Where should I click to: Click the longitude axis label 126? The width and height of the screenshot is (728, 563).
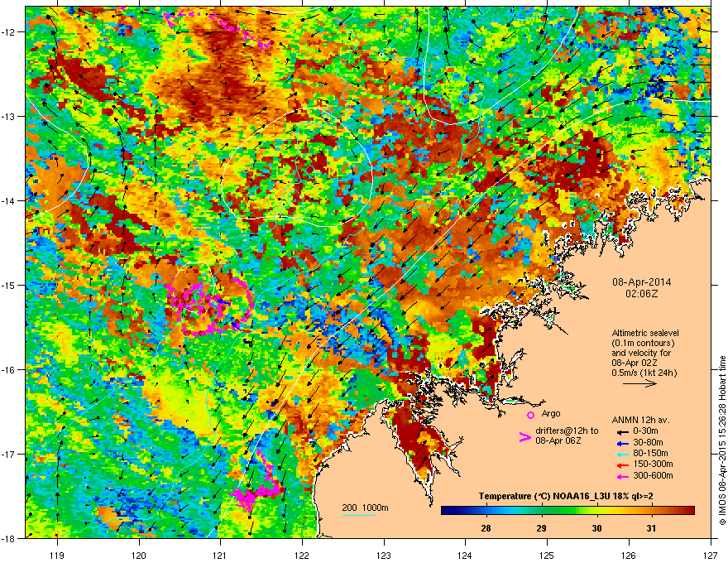tap(629, 555)
